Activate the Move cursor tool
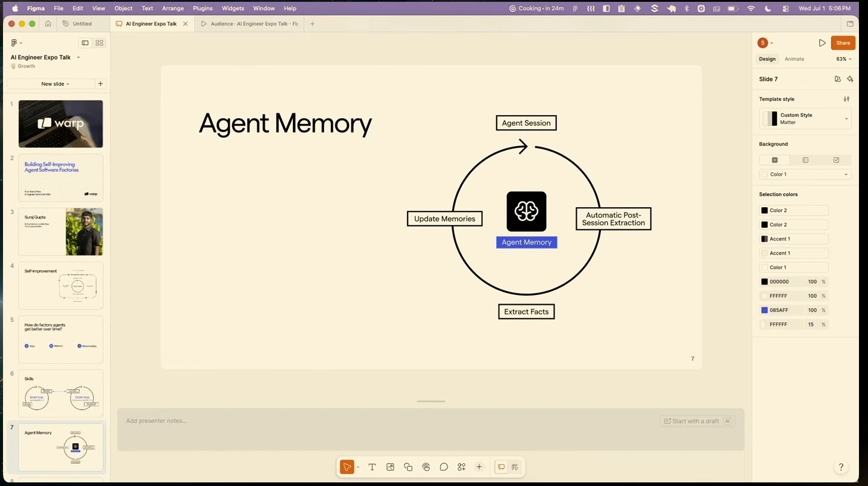 (x=347, y=467)
